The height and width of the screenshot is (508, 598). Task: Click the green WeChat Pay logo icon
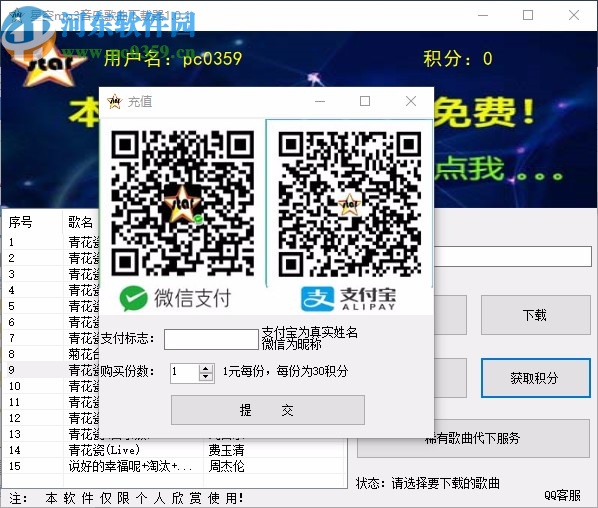133,298
